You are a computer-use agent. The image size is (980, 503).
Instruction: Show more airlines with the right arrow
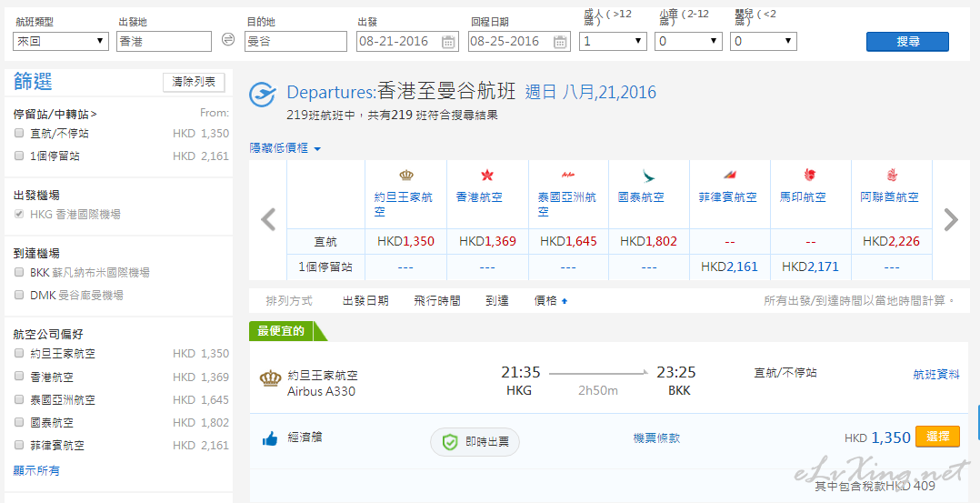coord(951,219)
